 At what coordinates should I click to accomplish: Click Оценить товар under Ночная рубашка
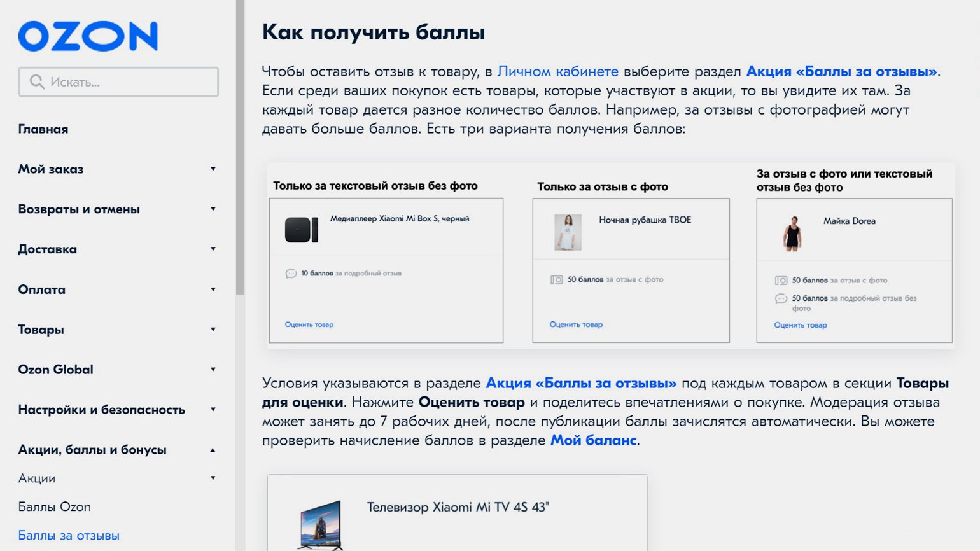coord(576,324)
